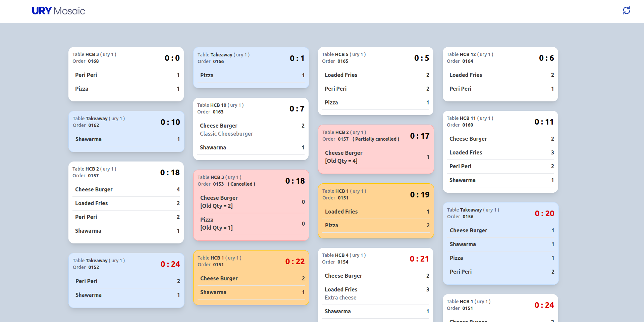The image size is (644, 322).
Task: Open order 0154 card for Table HCB 4
Action: click(x=376, y=285)
